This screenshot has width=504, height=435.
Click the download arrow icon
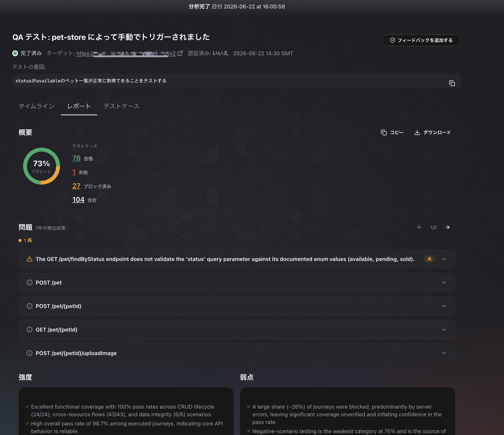click(x=417, y=133)
